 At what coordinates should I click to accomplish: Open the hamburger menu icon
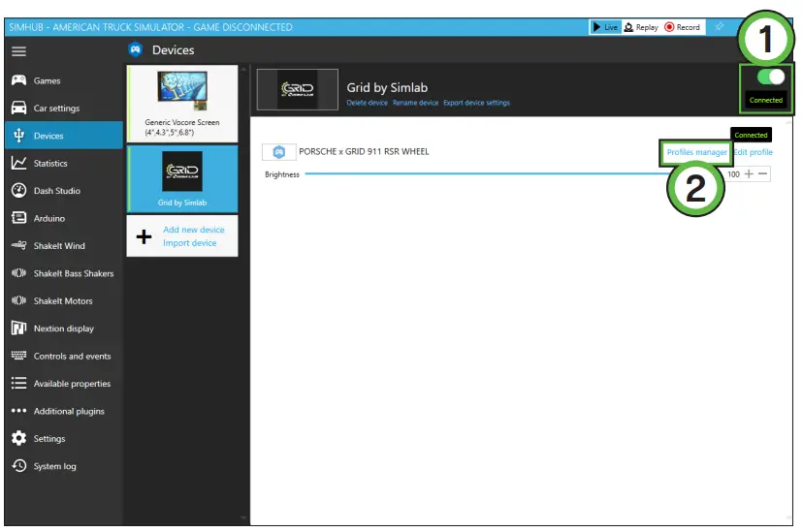19,51
